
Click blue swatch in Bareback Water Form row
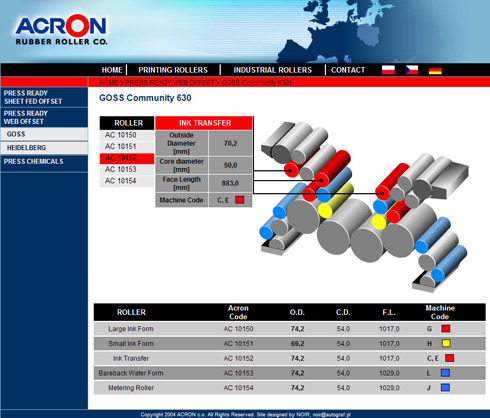click(x=445, y=373)
